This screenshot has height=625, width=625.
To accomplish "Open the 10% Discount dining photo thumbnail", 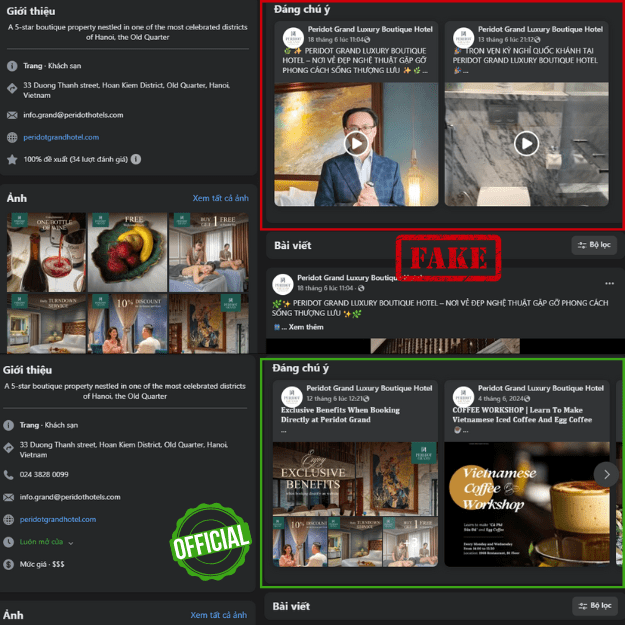I will click(128, 324).
